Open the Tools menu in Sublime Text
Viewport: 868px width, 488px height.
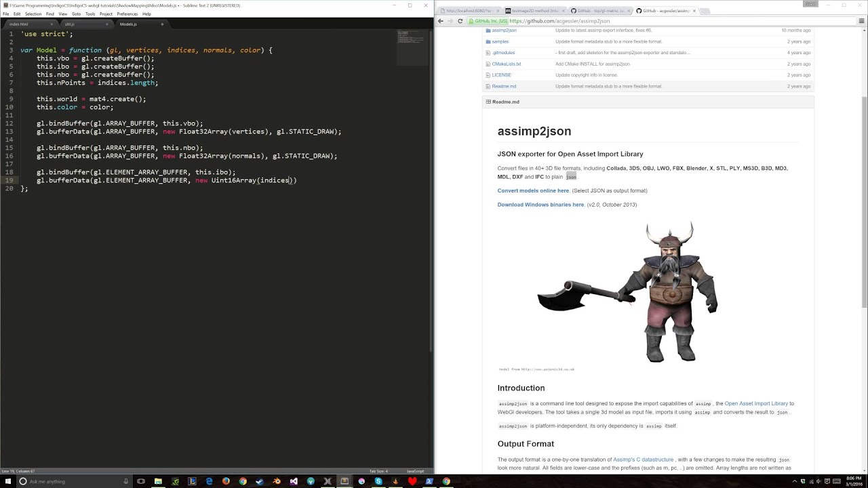pos(90,14)
